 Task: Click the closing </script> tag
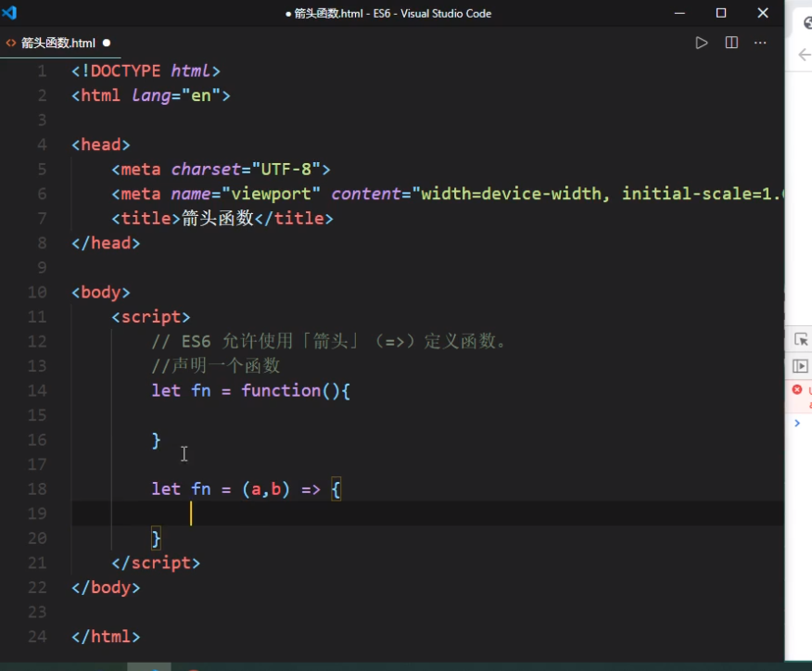click(156, 563)
